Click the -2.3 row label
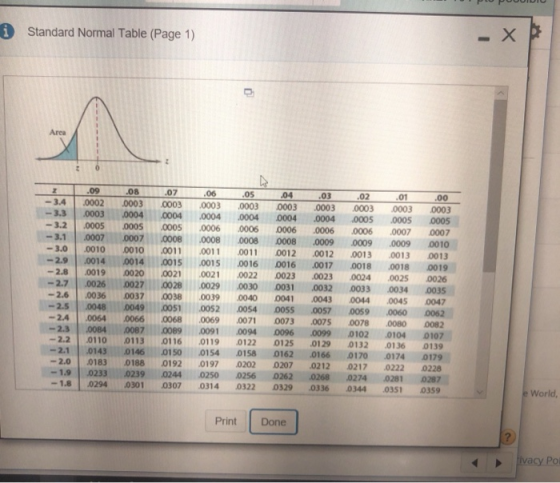Image resolution: width=560 pixels, height=483 pixels. coord(59,328)
